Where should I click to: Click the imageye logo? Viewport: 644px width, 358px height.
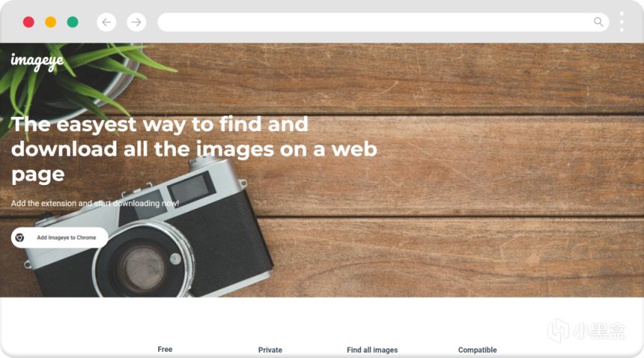[37, 62]
